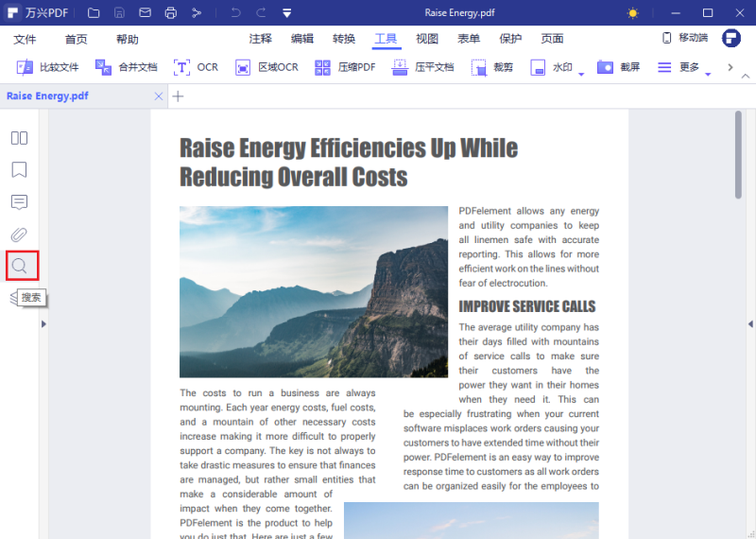Collapse the ribbon with the up caret

point(746,76)
